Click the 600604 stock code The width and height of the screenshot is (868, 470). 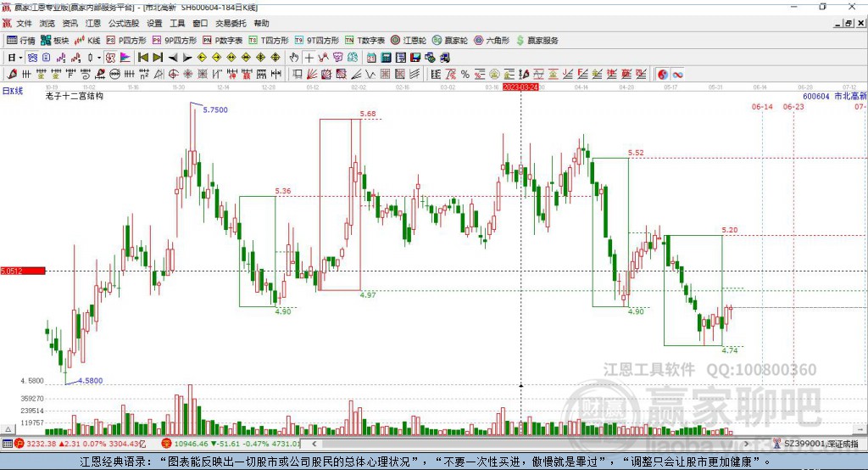click(816, 97)
